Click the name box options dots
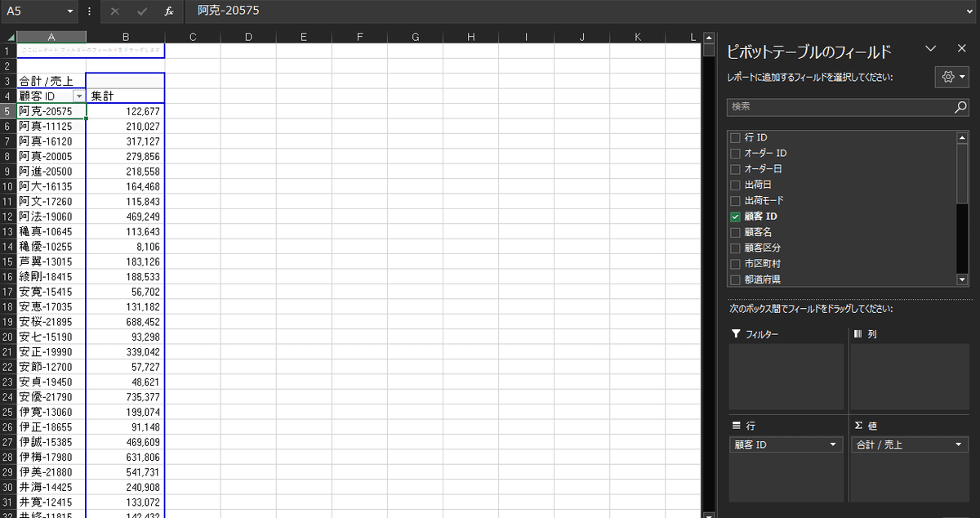This screenshot has height=518, width=980. 89,11
